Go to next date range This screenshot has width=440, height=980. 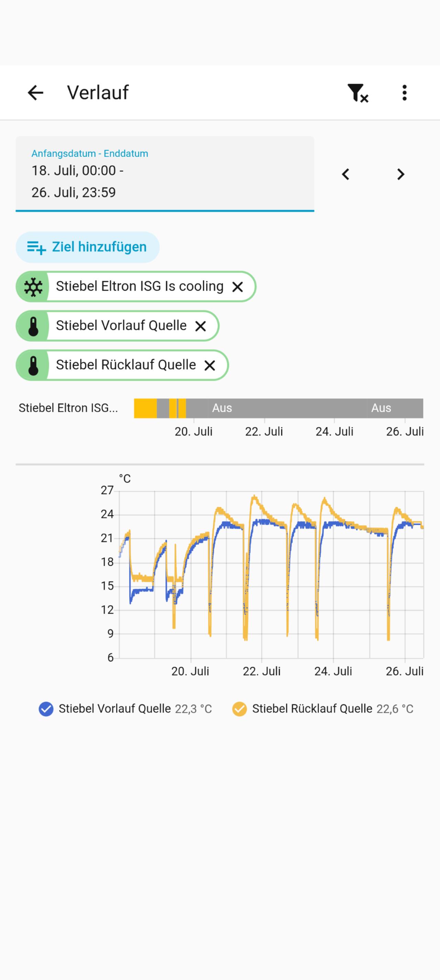[x=400, y=174]
